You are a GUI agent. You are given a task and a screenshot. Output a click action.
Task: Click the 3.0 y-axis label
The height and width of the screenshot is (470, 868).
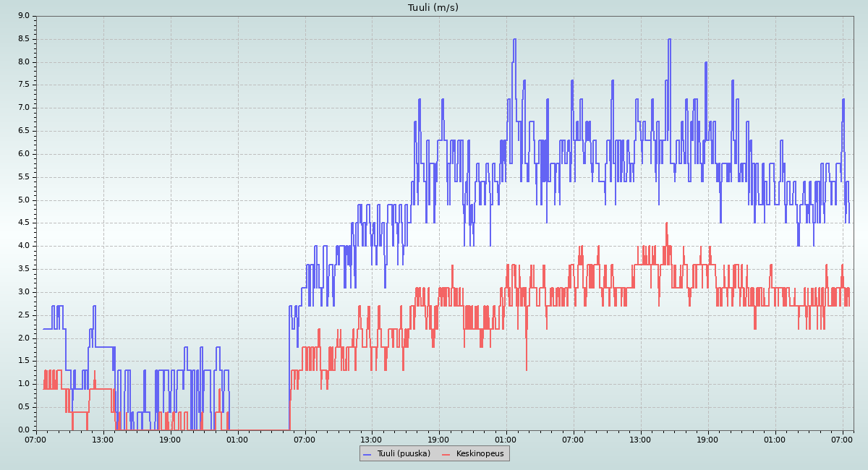click(23, 292)
